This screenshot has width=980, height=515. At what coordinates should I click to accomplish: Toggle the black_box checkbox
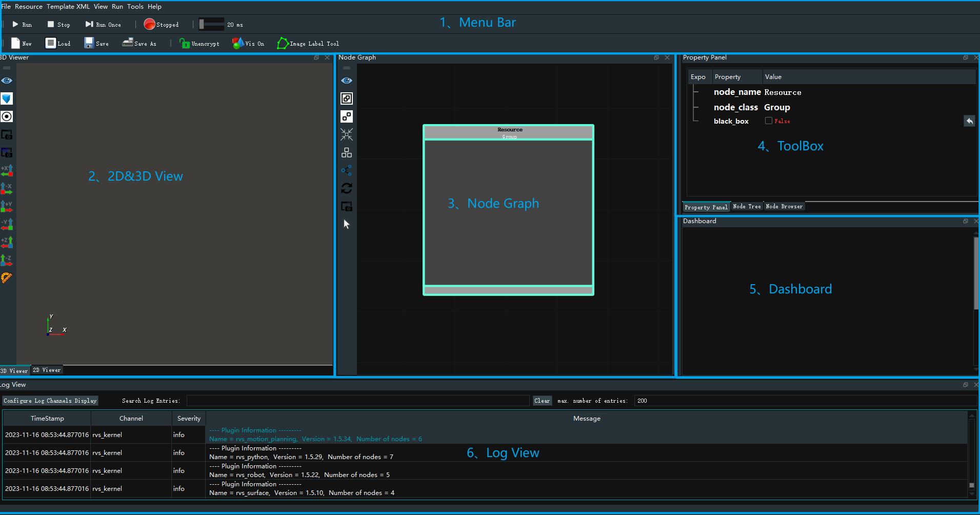tap(768, 121)
